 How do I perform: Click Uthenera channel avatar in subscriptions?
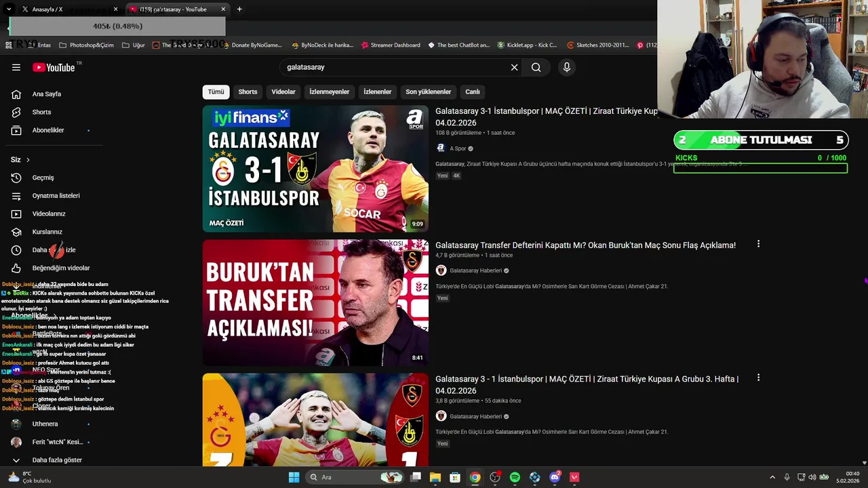point(16,424)
